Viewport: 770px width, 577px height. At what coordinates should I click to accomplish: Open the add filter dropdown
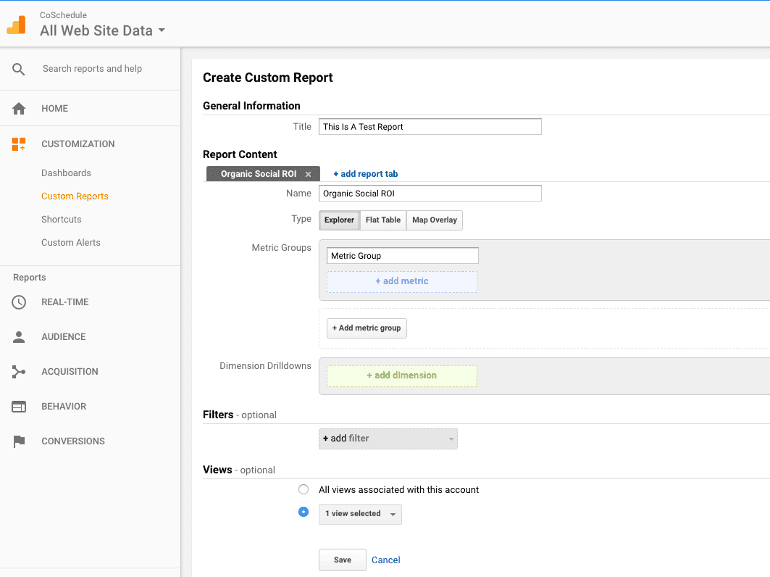coord(388,439)
